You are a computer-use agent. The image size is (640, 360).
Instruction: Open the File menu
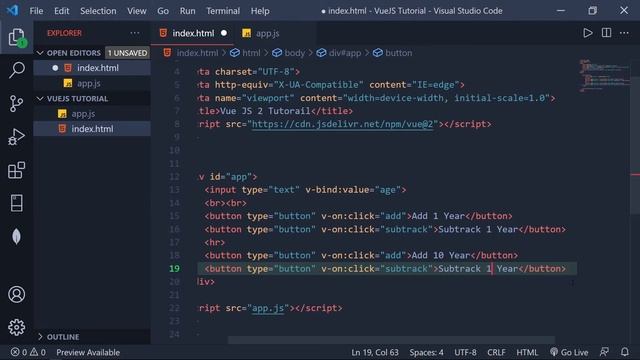36,11
